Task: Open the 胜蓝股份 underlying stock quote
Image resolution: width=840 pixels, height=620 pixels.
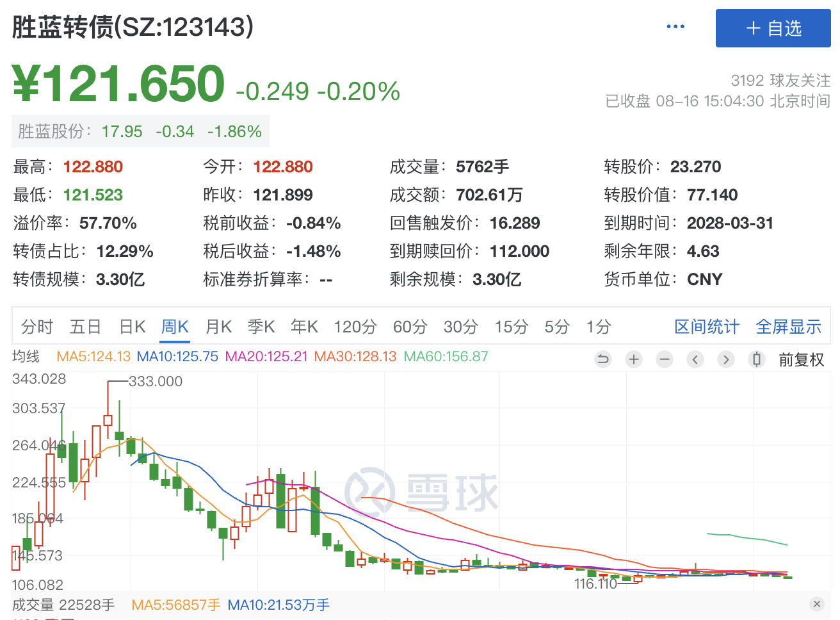Action: 140,131
